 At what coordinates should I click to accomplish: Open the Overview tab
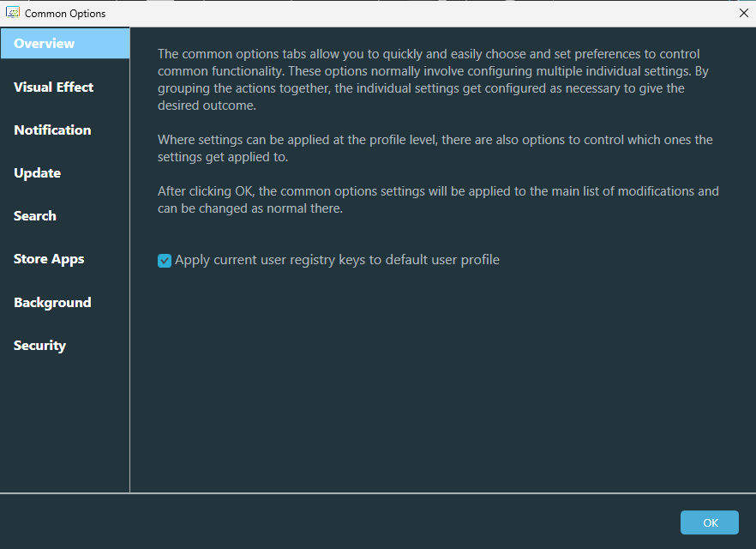coord(45,44)
